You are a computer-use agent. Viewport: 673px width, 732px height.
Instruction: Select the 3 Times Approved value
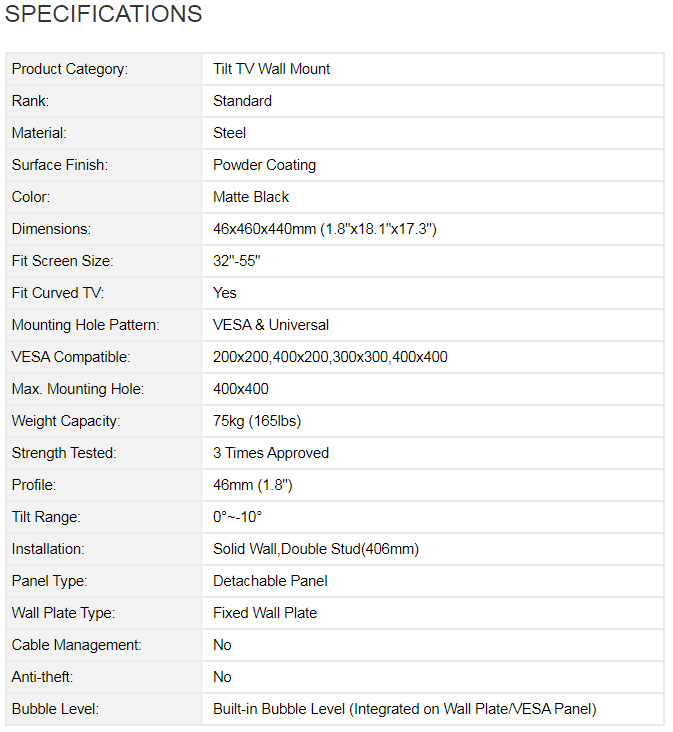click(271, 453)
